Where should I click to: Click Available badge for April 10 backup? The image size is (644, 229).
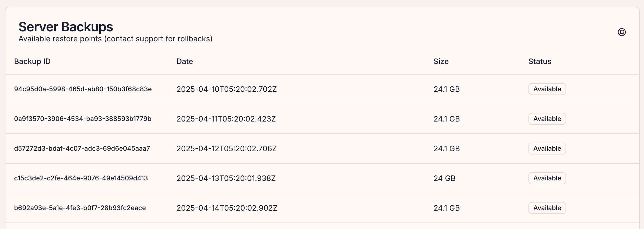coord(547,89)
